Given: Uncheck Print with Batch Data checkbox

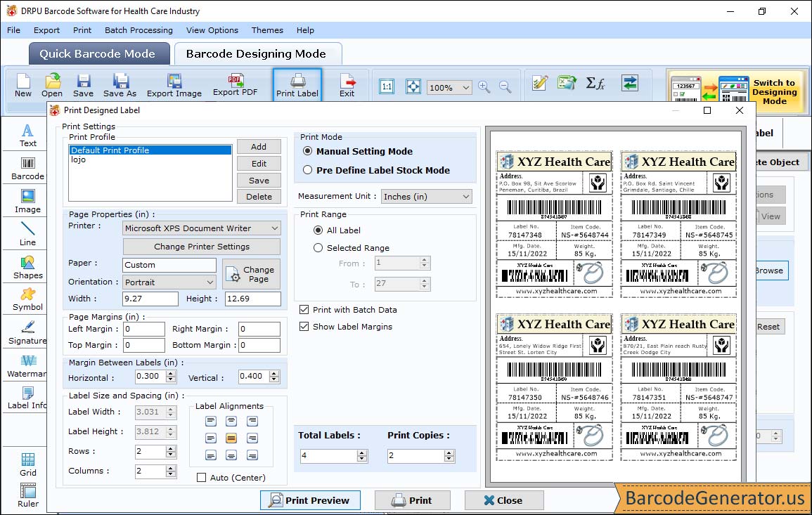Looking at the screenshot, I should 304,310.
